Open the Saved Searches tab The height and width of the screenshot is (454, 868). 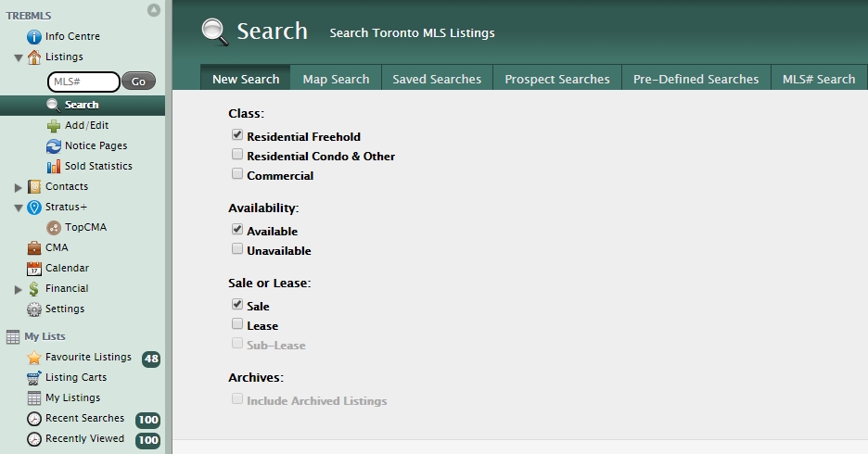437,80
